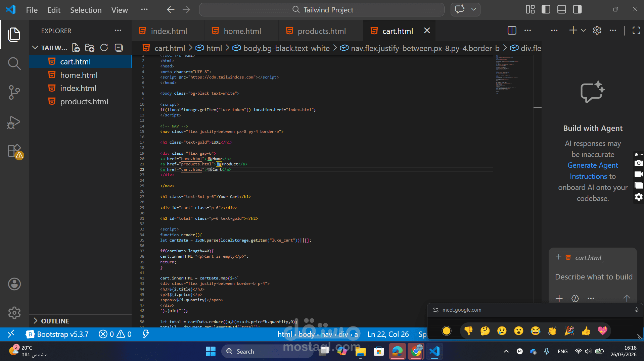Open the View menu
644x361 pixels.
click(x=120, y=10)
